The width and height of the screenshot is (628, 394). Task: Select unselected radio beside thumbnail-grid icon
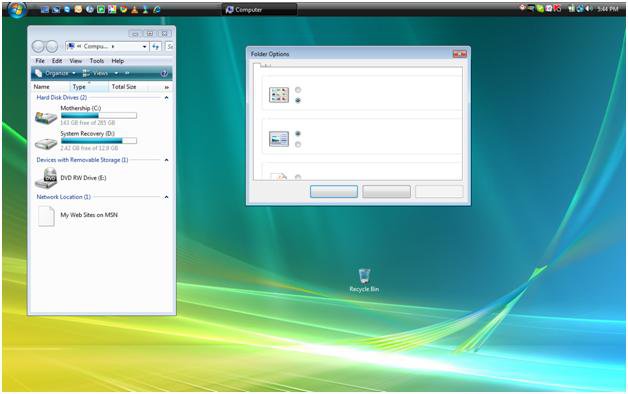tap(298, 90)
